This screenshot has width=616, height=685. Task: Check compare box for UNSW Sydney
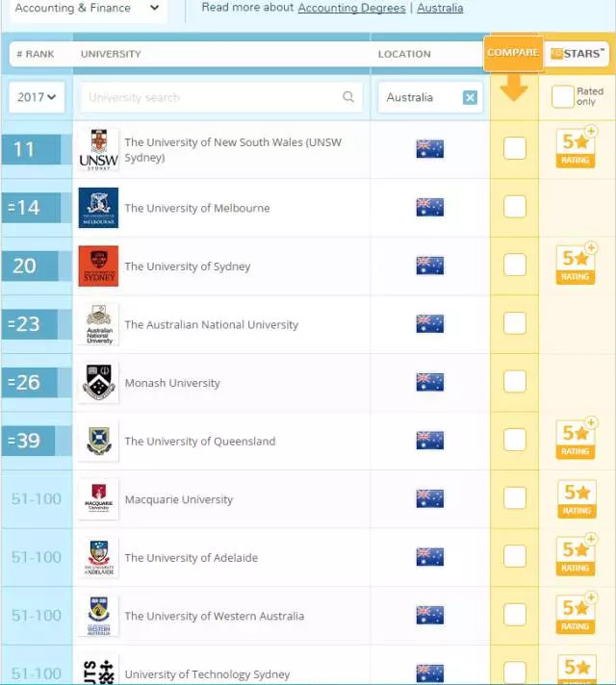(515, 148)
